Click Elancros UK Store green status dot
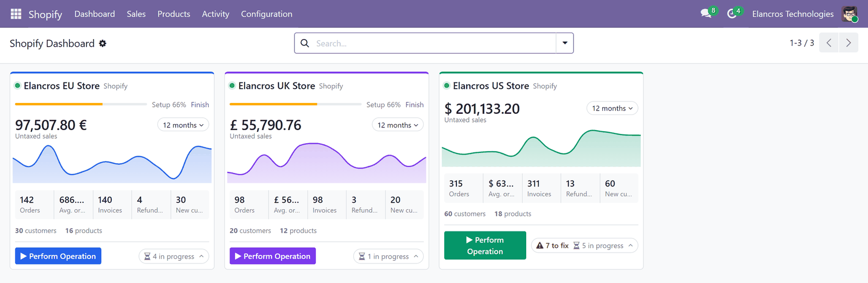The width and height of the screenshot is (868, 283). pyautogui.click(x=232, y=86)
